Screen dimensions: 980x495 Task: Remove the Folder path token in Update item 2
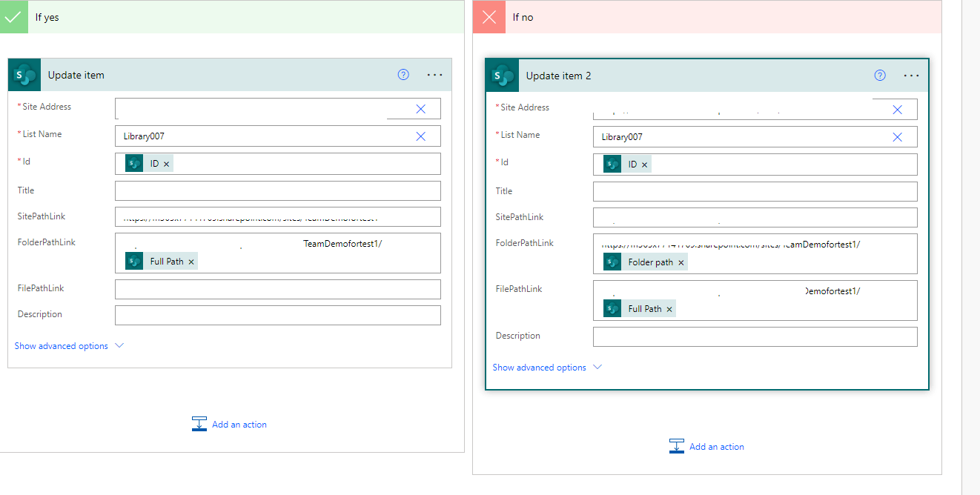(x=681, y=262)
